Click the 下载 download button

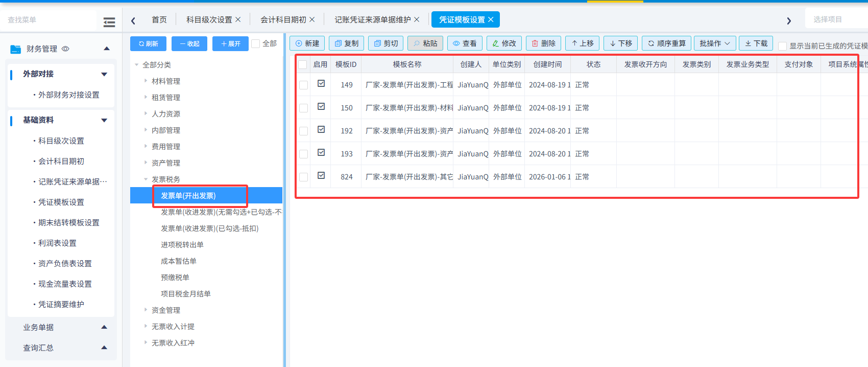click(756, 43)
